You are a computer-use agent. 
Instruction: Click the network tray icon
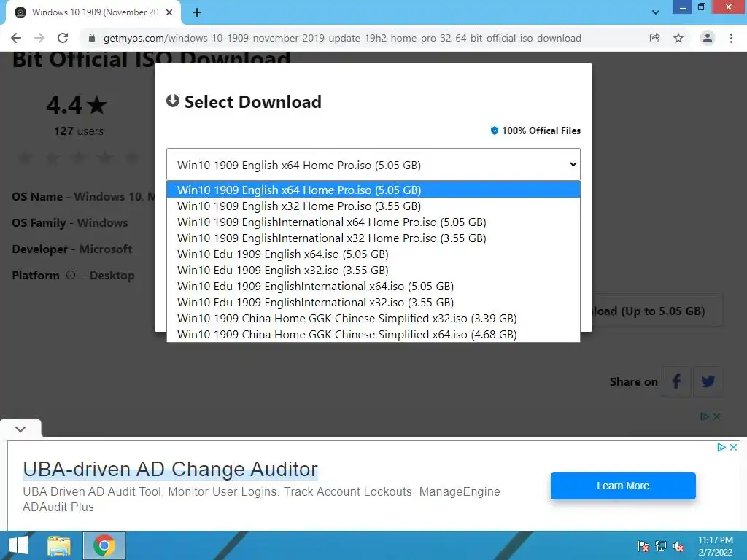(661, 545)
